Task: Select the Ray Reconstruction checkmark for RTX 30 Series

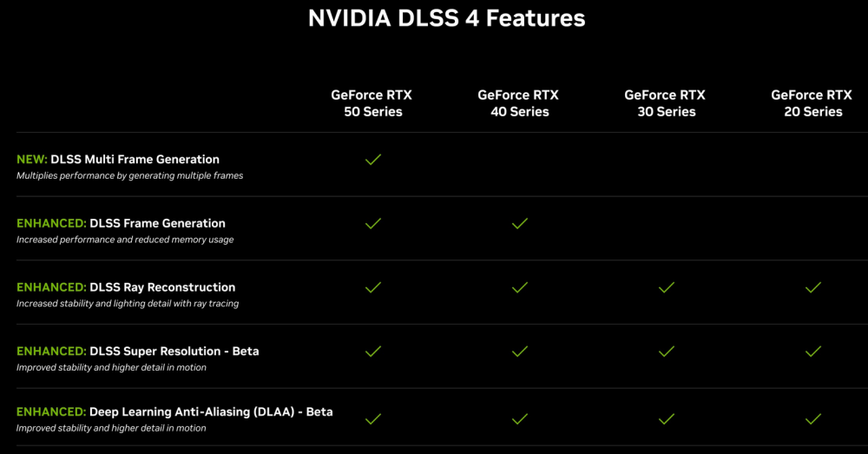Action: [667, 287]
